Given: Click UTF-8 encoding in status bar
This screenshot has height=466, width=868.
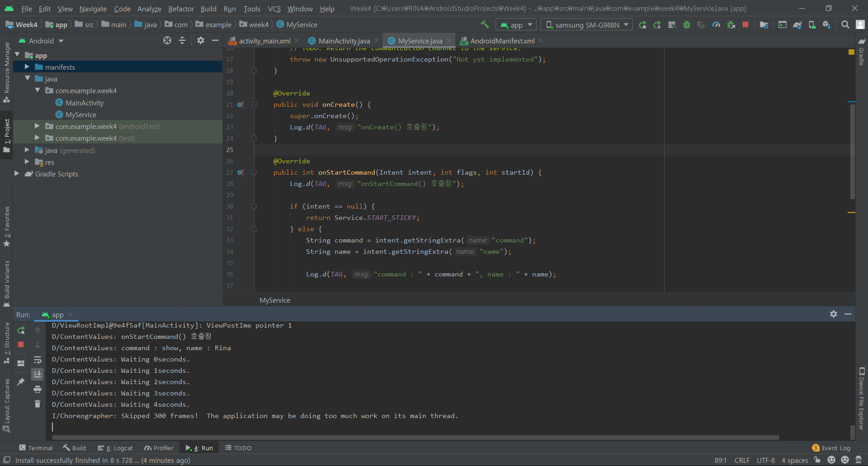Looking at the screenshot, I should pos(766,460).
